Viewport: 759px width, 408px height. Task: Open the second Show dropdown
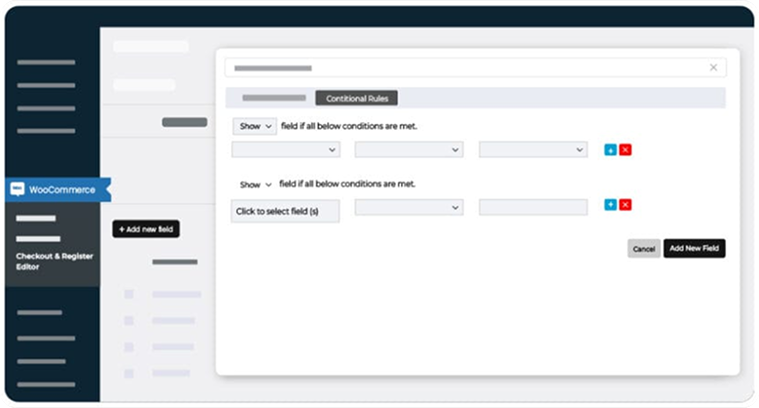pos(254,185)
